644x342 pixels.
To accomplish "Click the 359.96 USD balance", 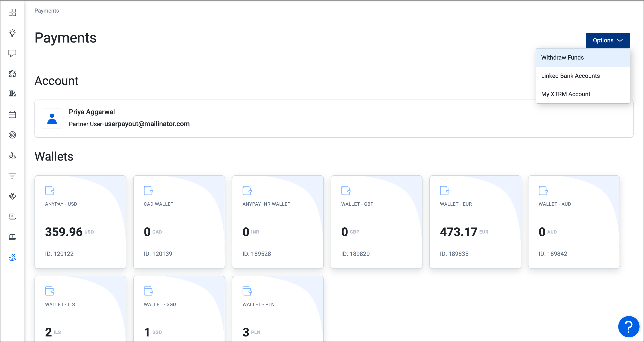I will (69, 232).
